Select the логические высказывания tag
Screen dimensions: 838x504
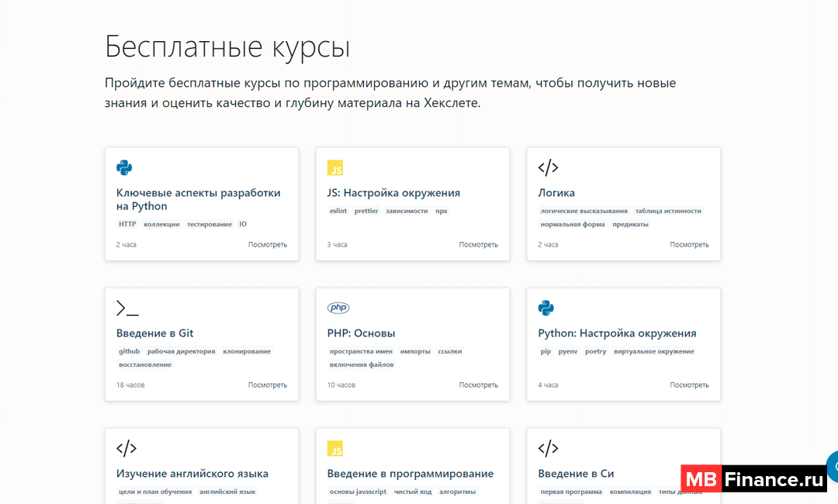point(584,211)
